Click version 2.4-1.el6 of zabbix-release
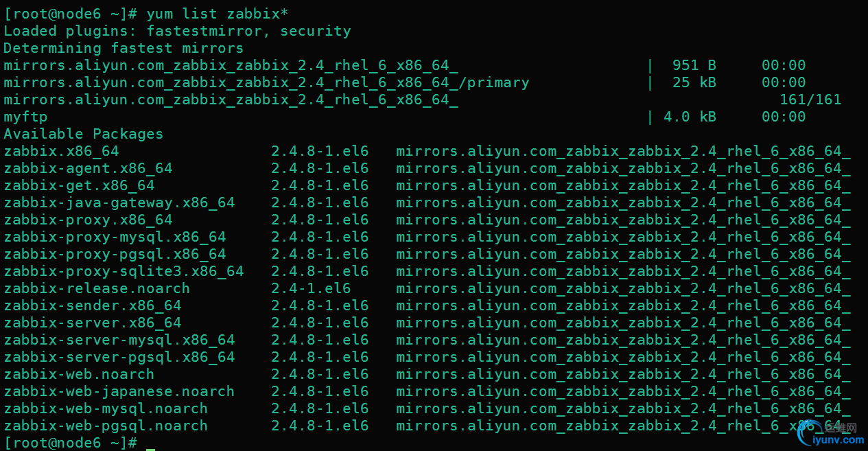The height and width of the screenshot is (451, 868). [x=311, y=288]
